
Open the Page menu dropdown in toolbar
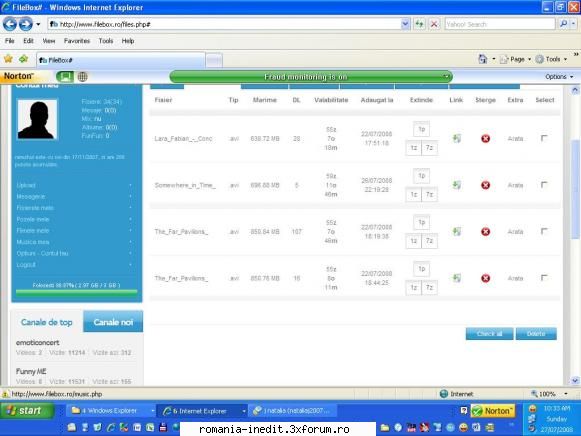(515, 59)
